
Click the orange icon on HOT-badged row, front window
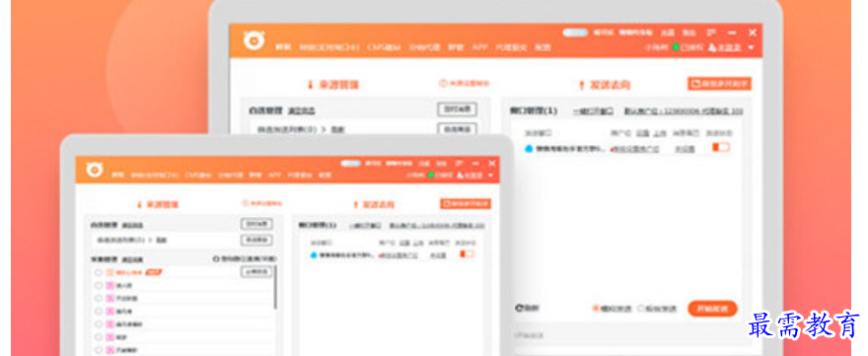[109, 272]
